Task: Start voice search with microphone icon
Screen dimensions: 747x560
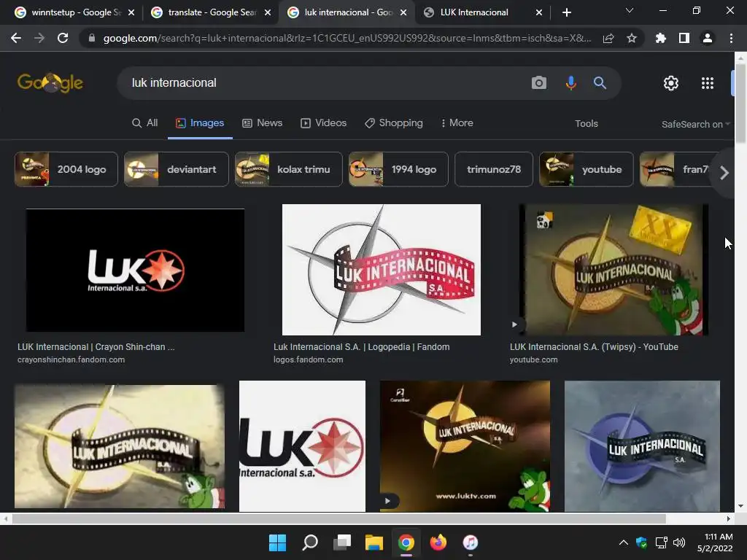Action: coord(570,83)
